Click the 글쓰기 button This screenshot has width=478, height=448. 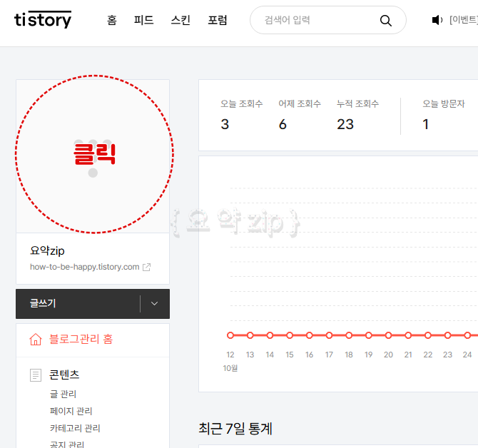(x=78, y=304)
